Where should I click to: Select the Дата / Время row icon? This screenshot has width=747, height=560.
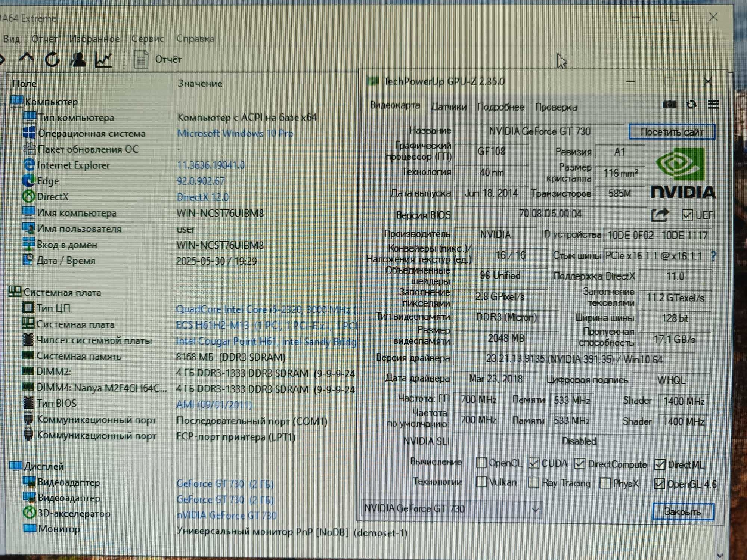tap(28, 259)
